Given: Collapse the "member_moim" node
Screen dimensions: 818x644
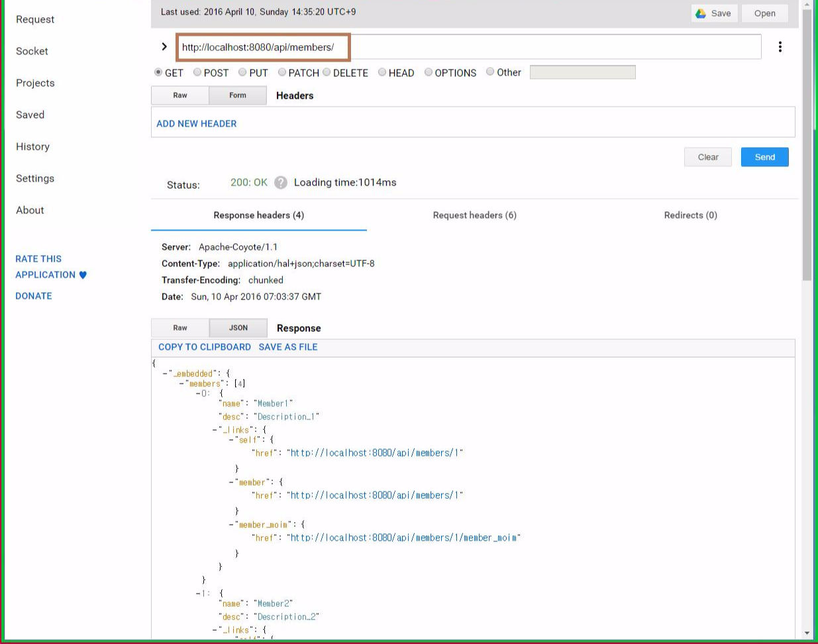Looking at the screenshot, I should tap(231, 525).
